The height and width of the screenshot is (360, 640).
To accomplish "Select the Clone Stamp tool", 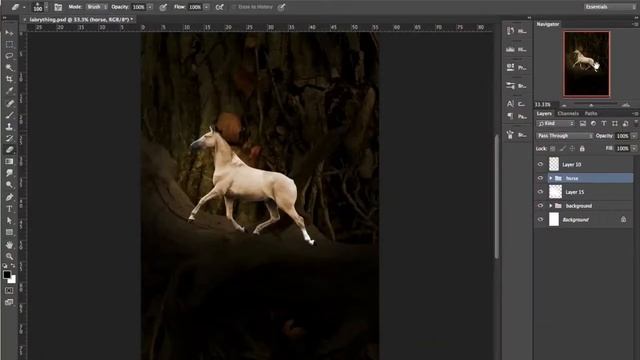I will tap(9, 127).
